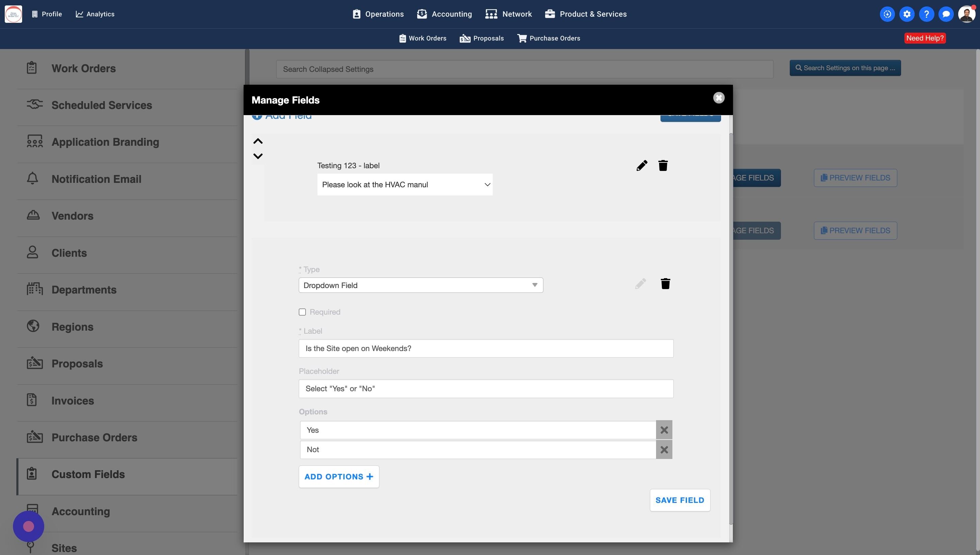Click ADD OPTIONS + button
The image size is (980, 555).
[339, 476]
